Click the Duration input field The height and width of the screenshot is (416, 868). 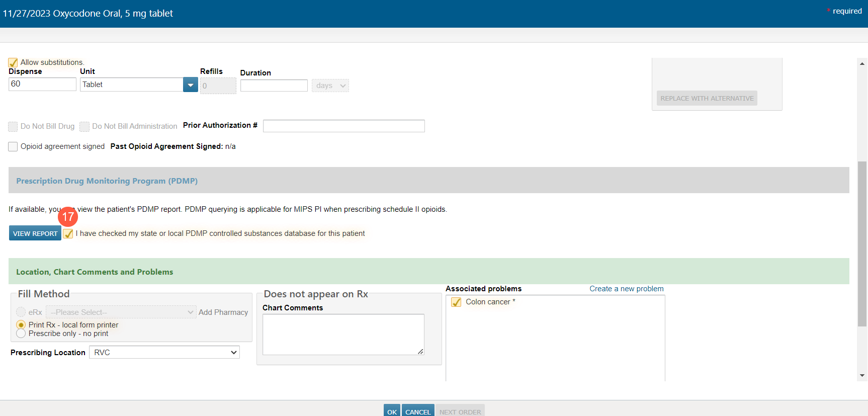274,86
